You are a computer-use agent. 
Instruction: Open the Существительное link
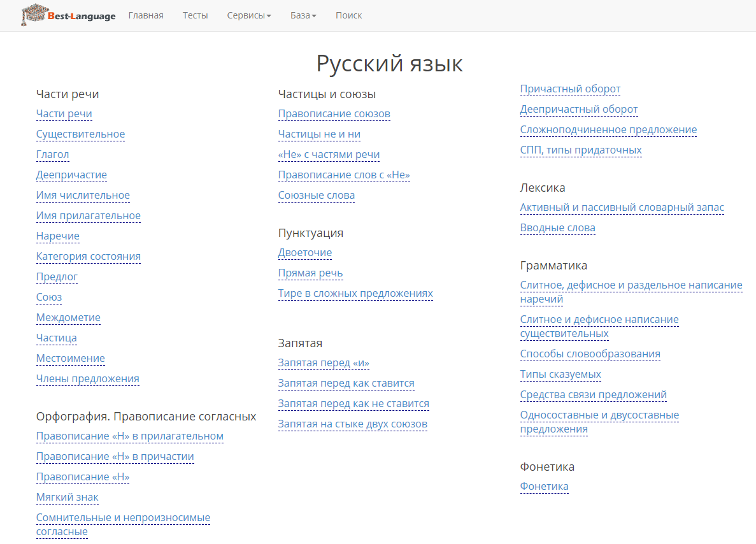point(80,134)
